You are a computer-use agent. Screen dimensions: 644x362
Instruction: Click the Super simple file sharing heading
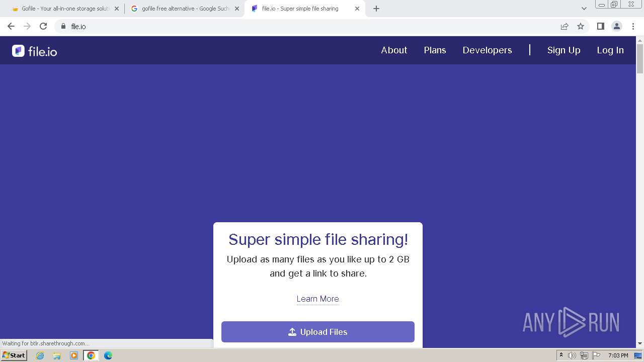pyautogui.click(x=318, y=239)
